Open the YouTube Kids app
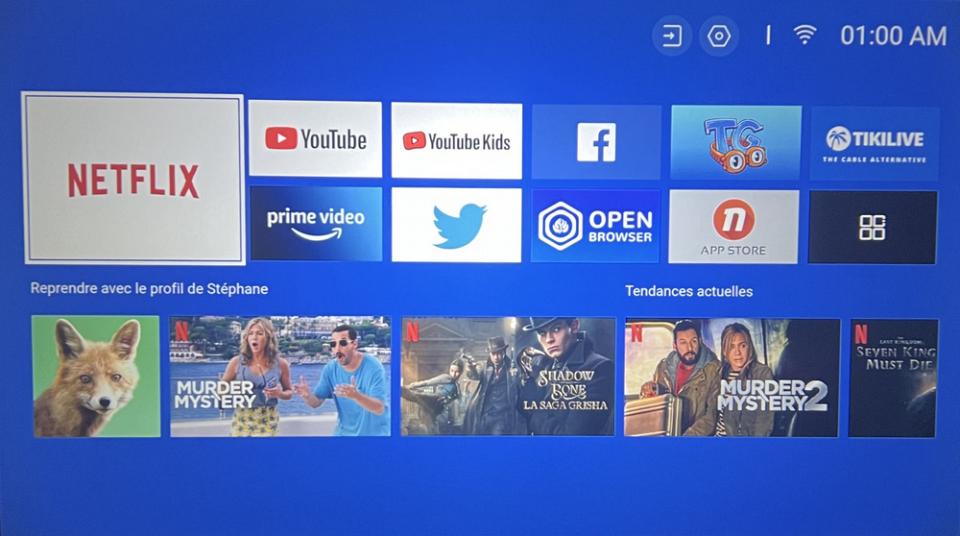The width and height of the screenshot is (960, 536). tap(457, 141)
